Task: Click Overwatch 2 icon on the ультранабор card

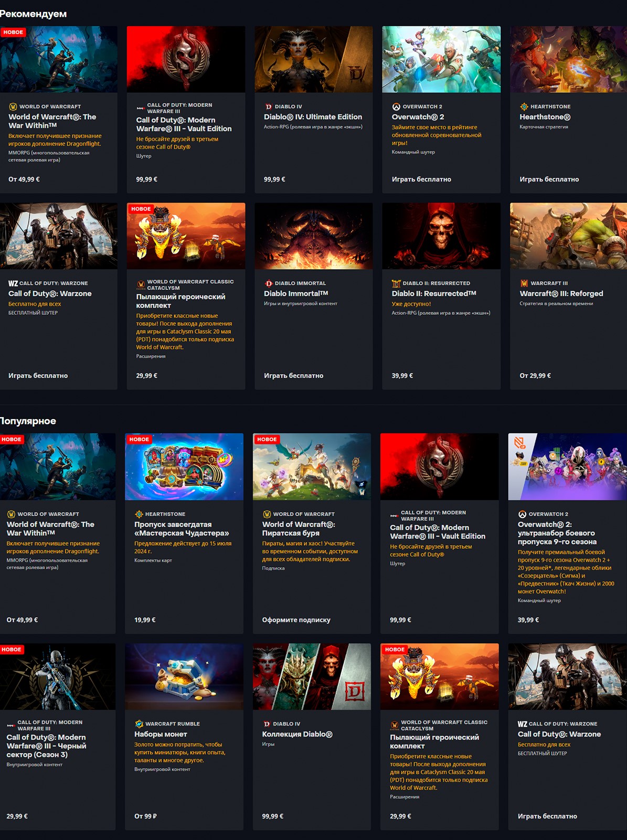Action: click(522, 514)
